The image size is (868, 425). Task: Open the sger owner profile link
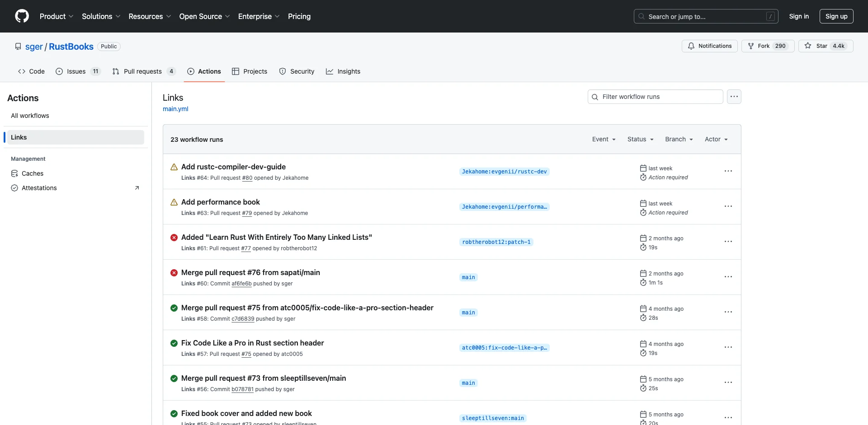coord(34,47)
